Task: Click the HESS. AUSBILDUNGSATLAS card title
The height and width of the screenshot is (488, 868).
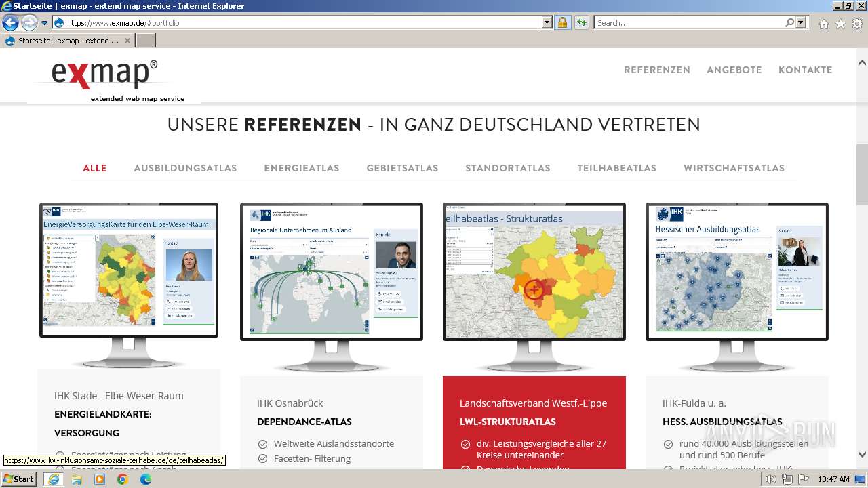Action: pyautogui.click(x=722, y=422)
